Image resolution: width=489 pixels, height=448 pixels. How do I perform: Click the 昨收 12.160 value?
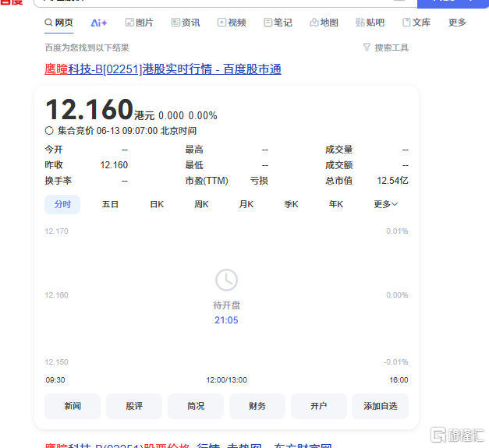pos(114,165)
